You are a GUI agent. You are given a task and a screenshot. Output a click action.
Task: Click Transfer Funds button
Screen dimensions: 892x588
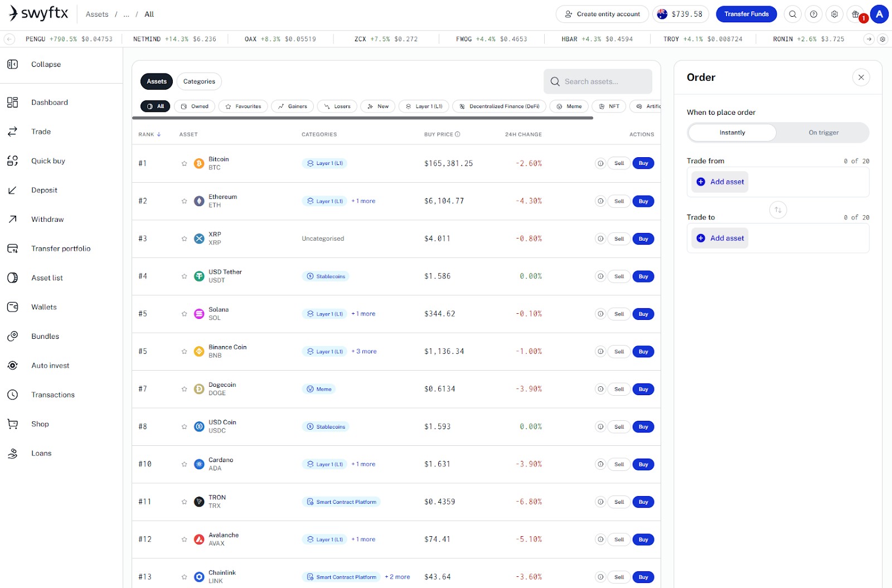pos(746,14)
